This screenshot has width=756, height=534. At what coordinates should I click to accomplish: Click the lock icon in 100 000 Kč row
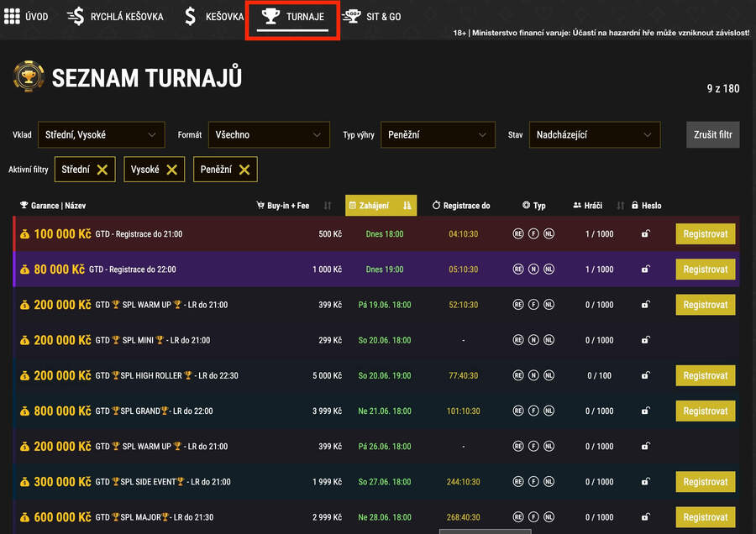point(646,233)
